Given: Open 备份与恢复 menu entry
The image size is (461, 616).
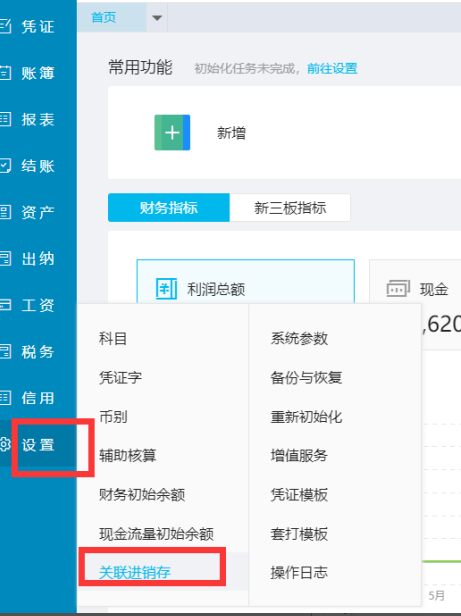Looking at the screenshot, I should [306, 378].
